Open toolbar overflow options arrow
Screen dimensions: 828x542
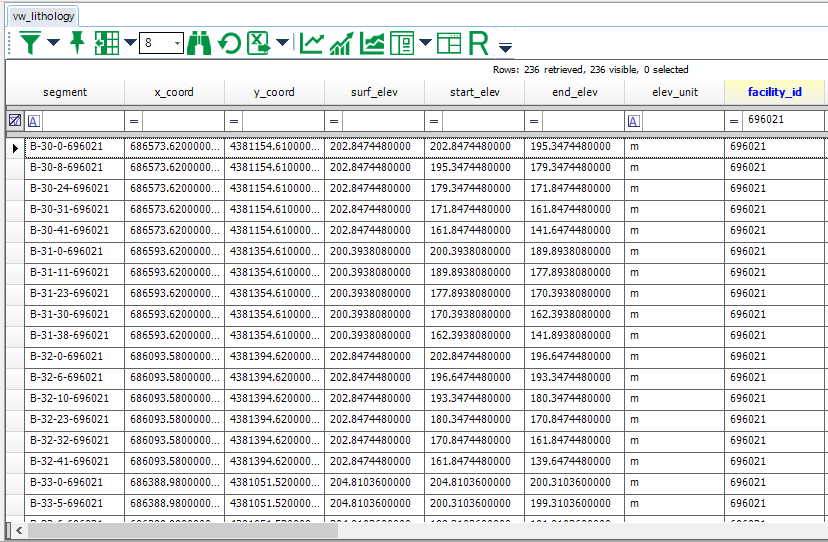[505, 47]
